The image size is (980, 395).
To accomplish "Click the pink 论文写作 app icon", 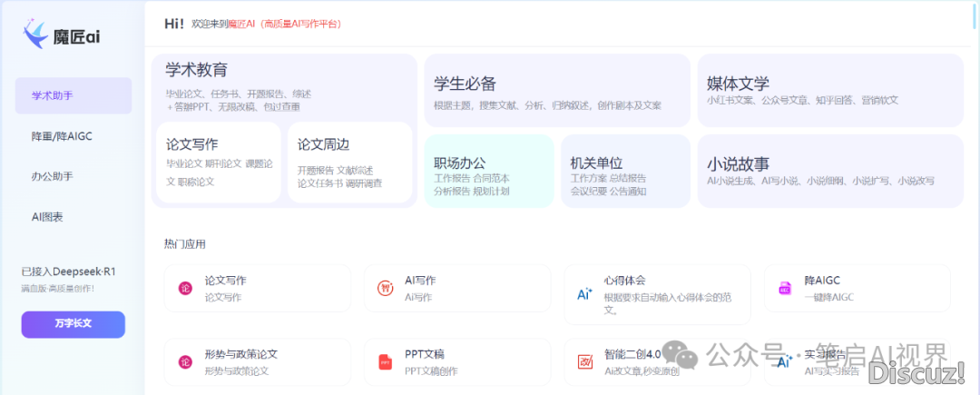I will pos(185,289).
